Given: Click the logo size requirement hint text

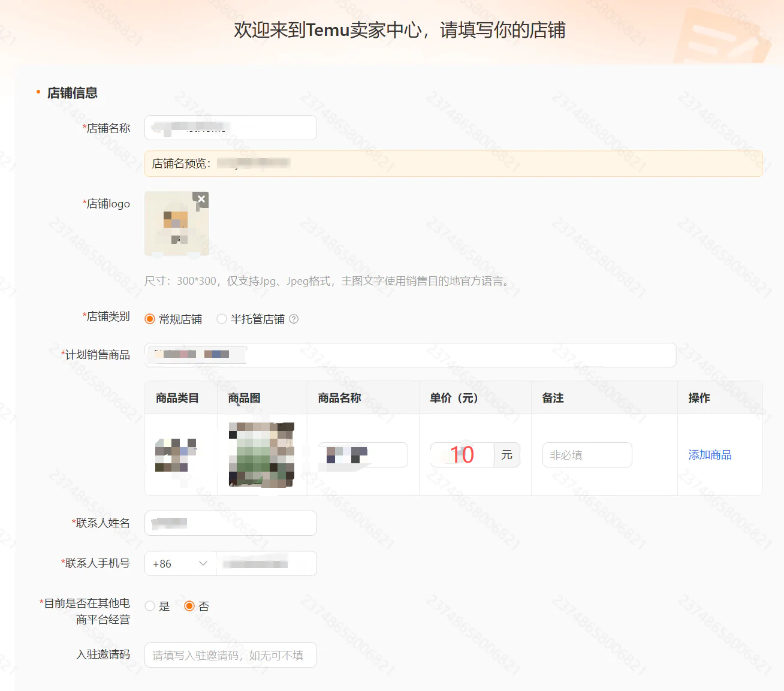Looking at the screenshot, I should 327,281.
